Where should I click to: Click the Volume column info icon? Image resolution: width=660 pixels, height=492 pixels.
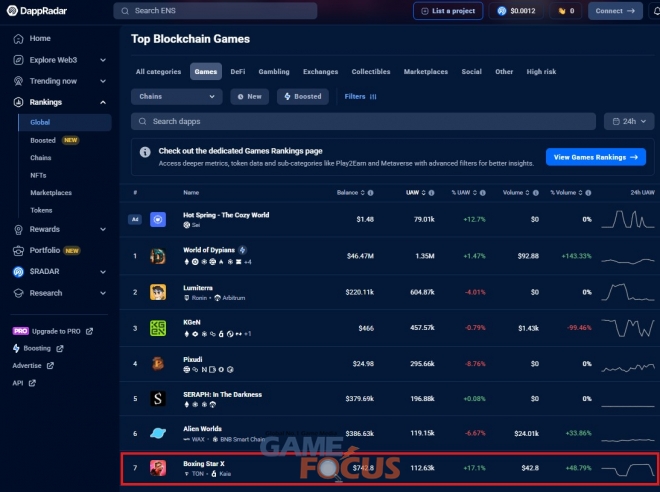pos(536,193)
